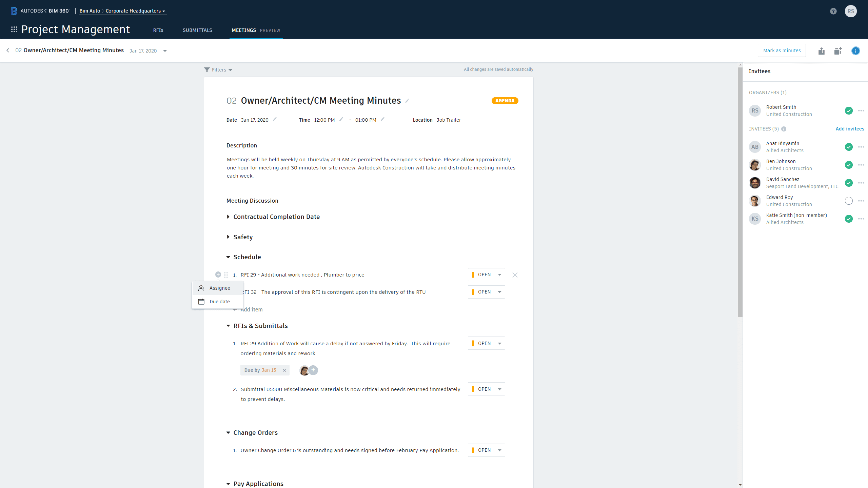This screenshot has width=868, height=488.
Task: Collapse the Schedule discussion section
Action: pos(228,257)
